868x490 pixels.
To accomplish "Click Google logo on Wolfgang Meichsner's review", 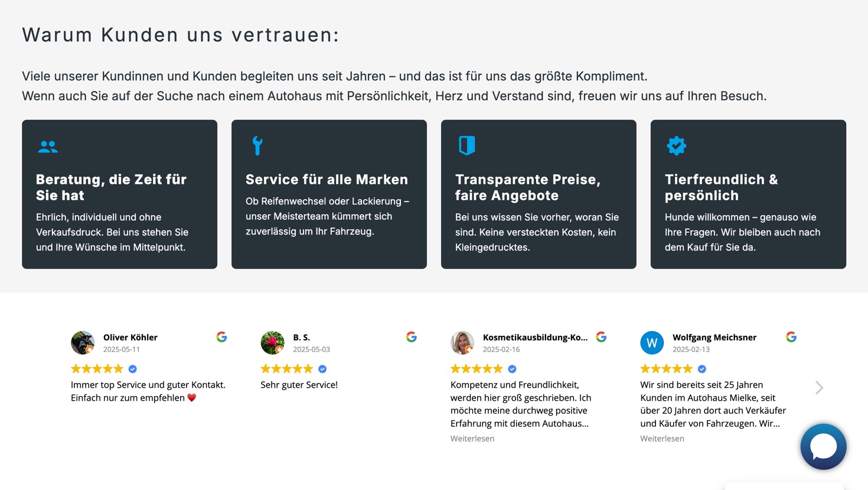I will tap(791, 337).
